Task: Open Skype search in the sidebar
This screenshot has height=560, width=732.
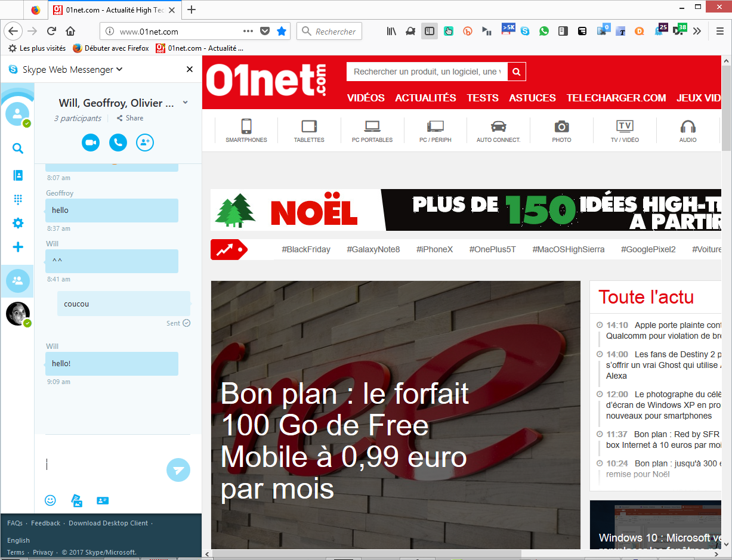Action: 18,148
